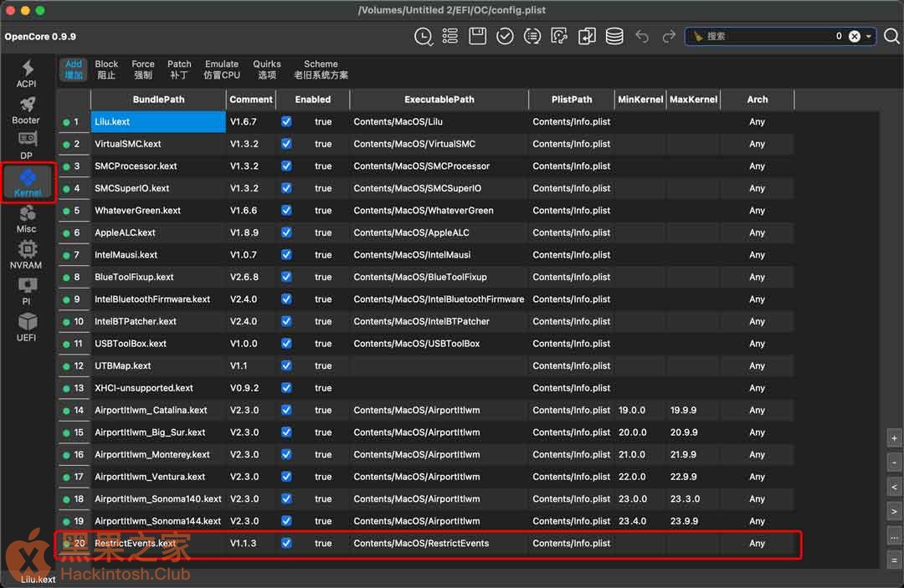Click the two overlapping pages arrow icon
This screenshot has height=588, width=904.
[x=587, y=36]
